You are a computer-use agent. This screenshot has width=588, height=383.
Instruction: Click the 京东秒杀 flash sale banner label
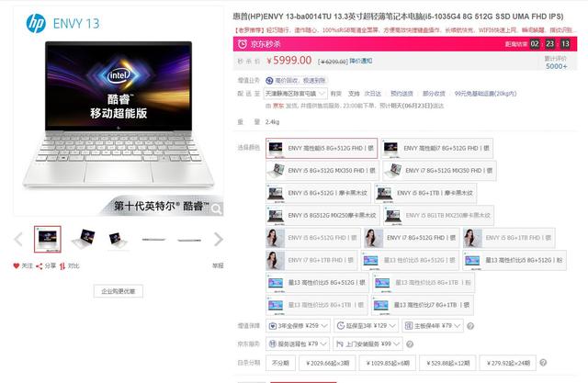tap(266, 44)
